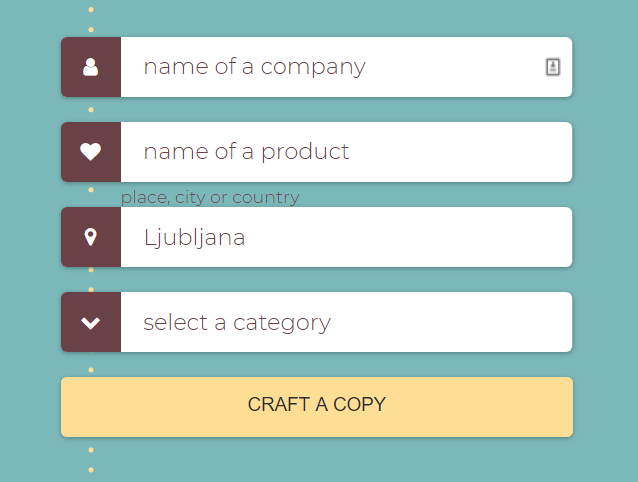Click the empty right end of product field
The image size is (638, 482).
540,152
